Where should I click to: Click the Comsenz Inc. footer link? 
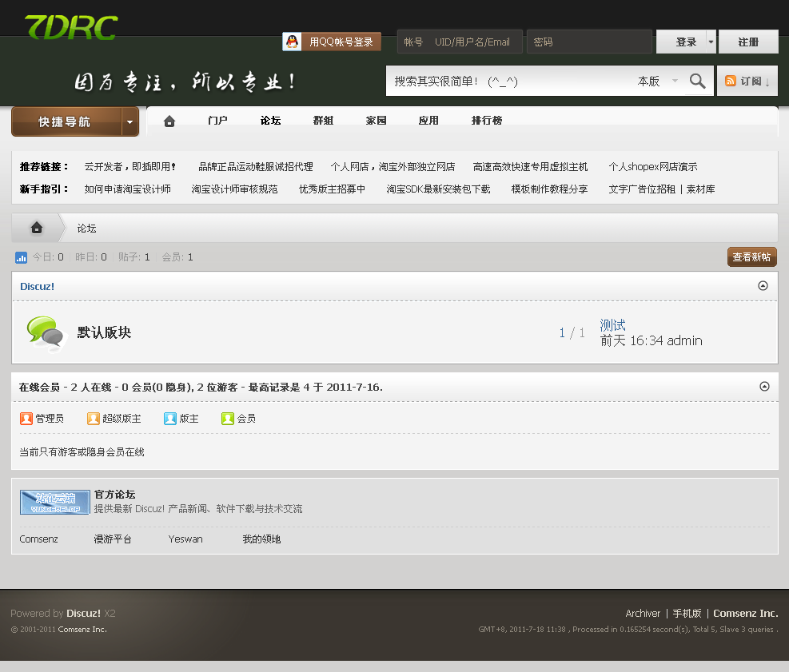746,614
